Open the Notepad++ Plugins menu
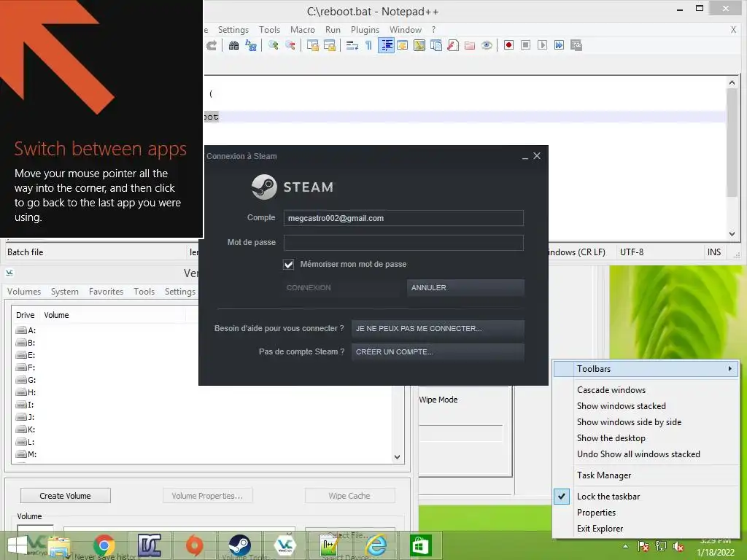Screen dimensions: 747x560 pos(365,29)
